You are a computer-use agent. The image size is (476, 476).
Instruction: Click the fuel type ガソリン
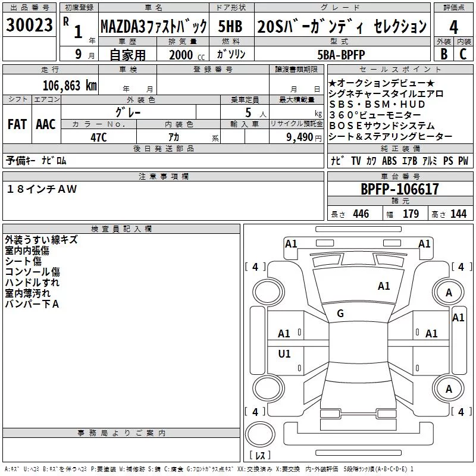231,54
